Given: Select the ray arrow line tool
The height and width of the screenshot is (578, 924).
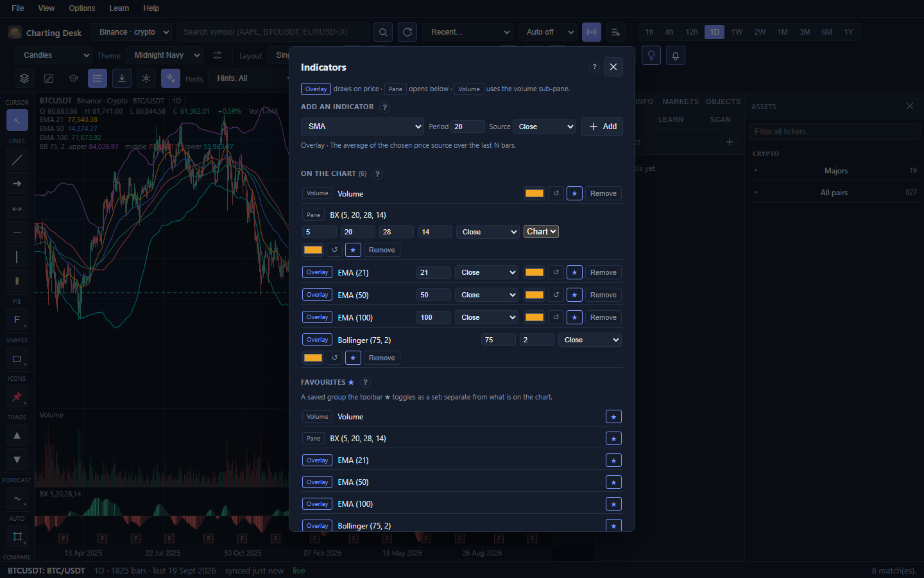Looking at the screenshot, I should 17,184.
